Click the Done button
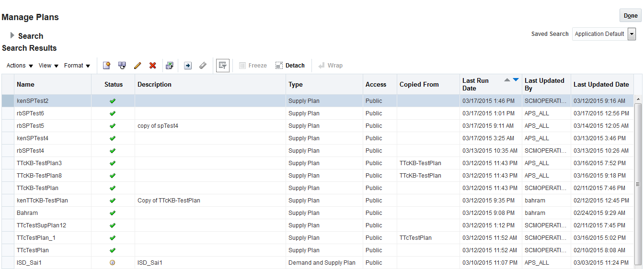 (x=630, y=16)
